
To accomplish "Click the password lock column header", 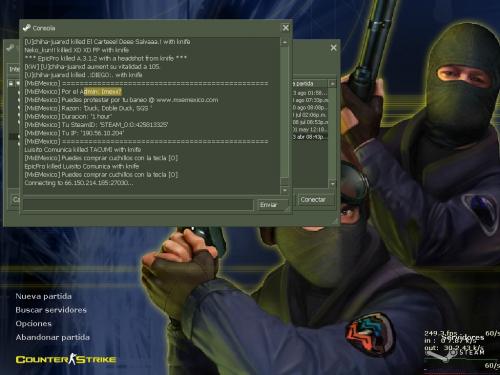I will 11,83.
